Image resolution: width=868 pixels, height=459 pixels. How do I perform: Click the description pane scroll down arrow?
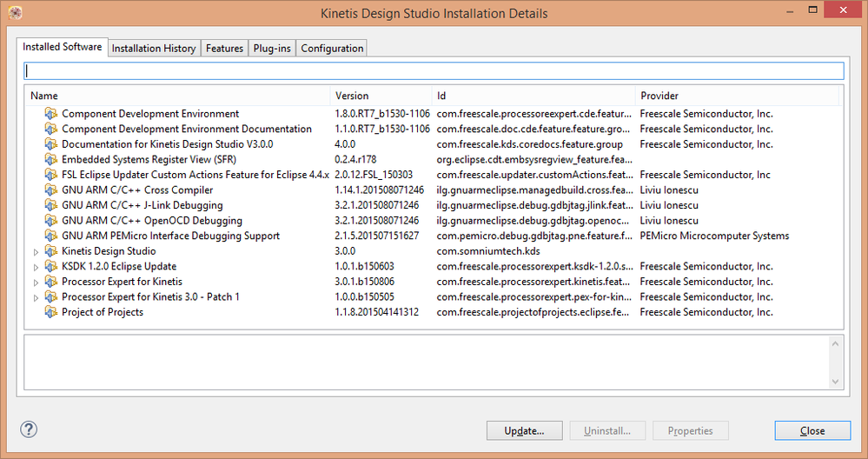(835, 381)
